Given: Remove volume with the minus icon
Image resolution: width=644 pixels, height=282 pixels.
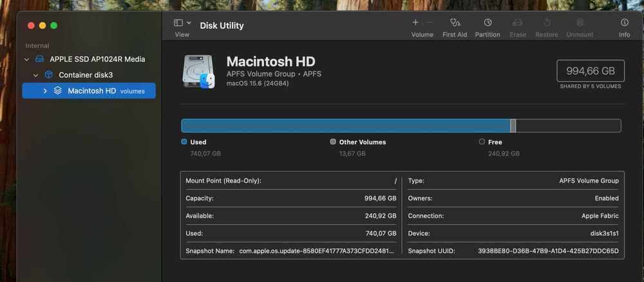Looking at the screenshot, I should pos(430,22).
